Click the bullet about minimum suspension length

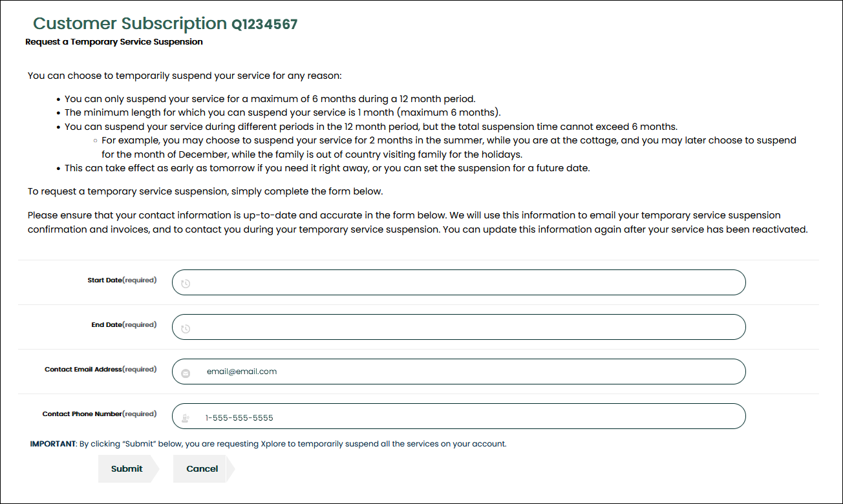(x=283, y=112)
